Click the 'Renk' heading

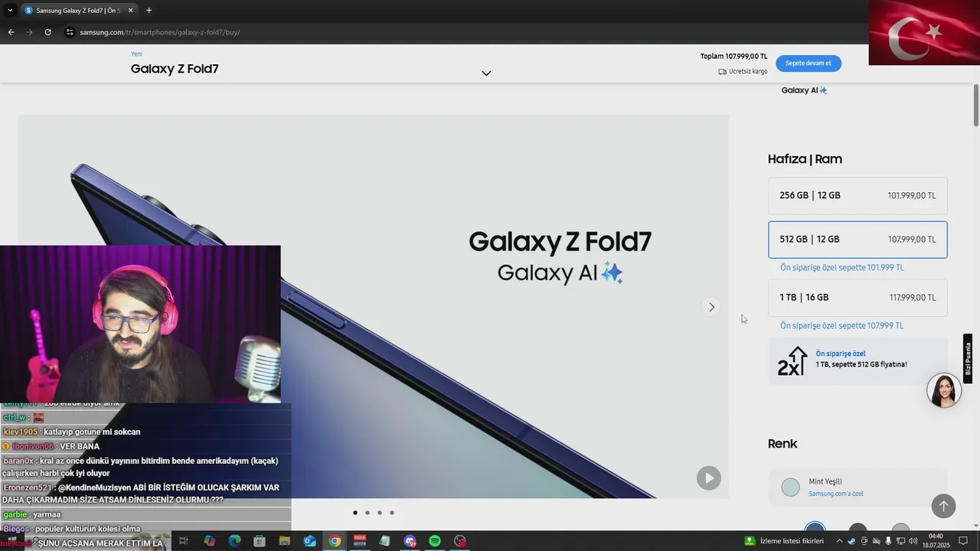[x=782, y=444]
